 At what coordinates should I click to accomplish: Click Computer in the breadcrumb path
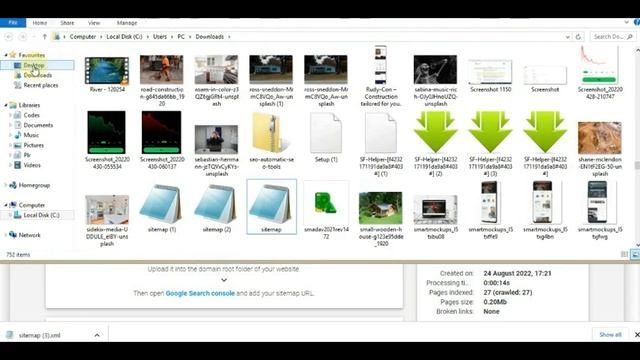click(82, 37)
